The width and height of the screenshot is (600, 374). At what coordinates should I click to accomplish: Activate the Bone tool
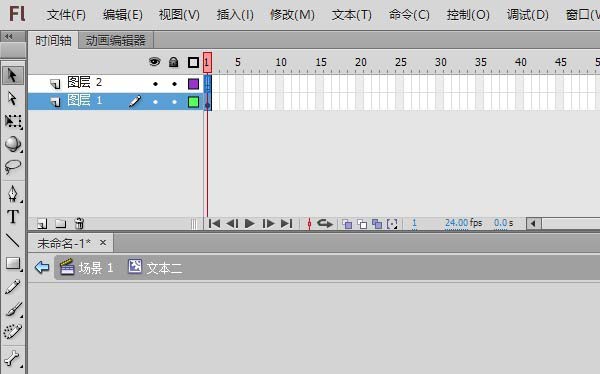(13, 358)
